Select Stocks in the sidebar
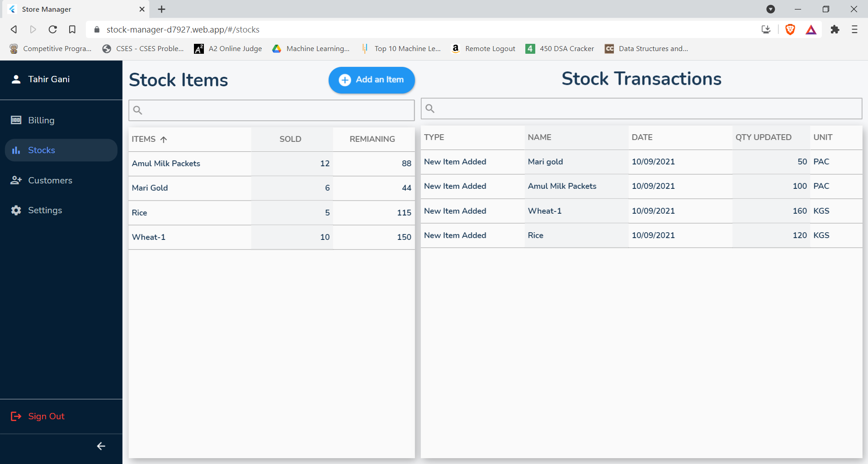 [x=61, y=150]
